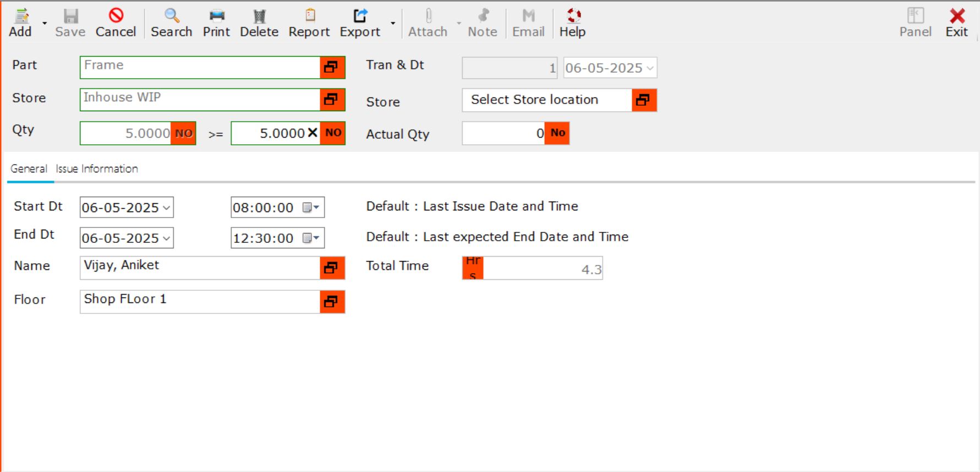Expand the End Dt date dropdown

[166, 238]
